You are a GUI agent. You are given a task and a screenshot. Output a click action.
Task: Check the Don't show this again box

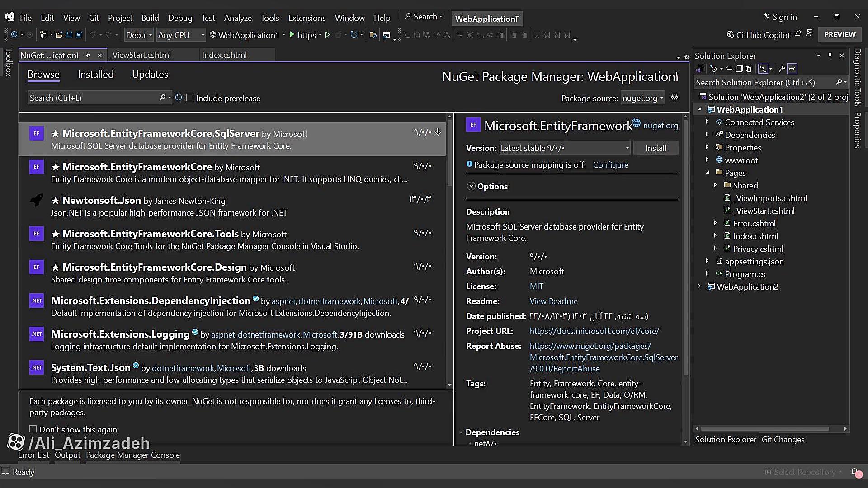tap(33, 429)
